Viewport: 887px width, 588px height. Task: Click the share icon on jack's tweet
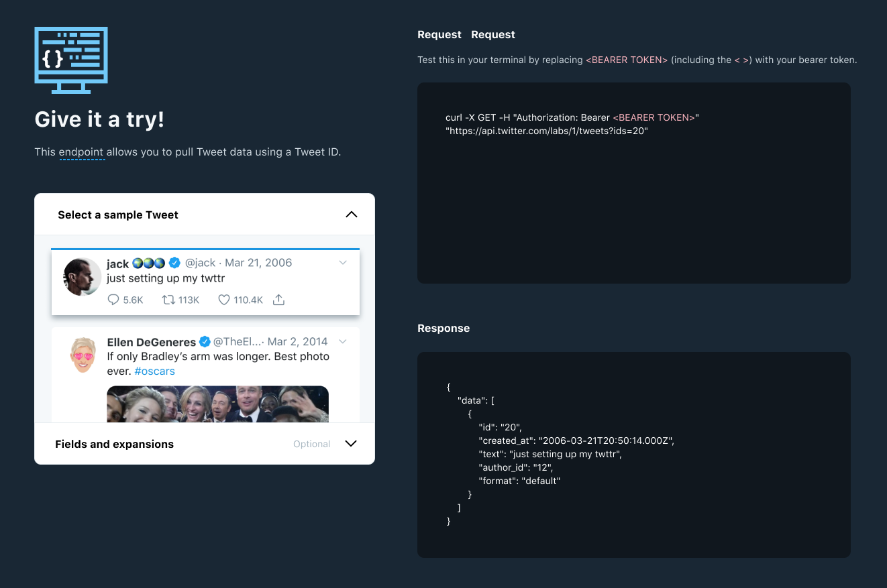coord(278,300)
